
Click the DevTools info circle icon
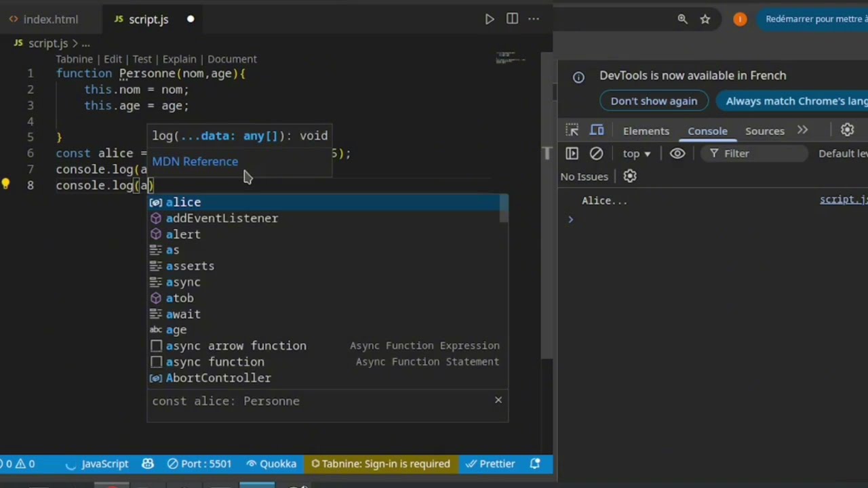[x=578, y=77]
